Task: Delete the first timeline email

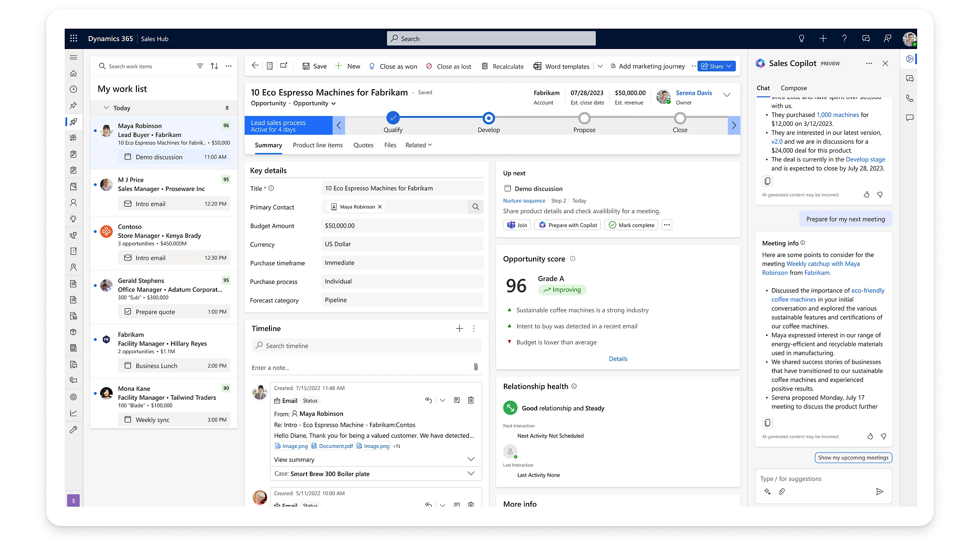Action: pos(471,400)
